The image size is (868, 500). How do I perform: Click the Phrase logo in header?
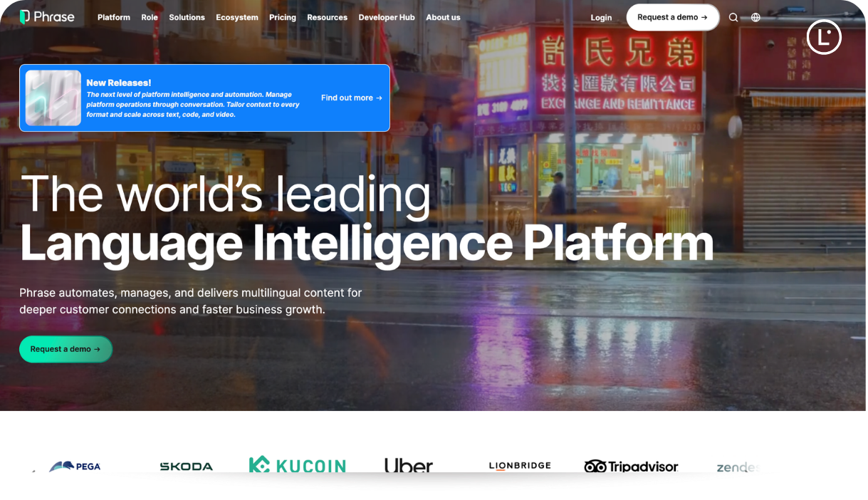pyautogui.click(x=47, y=17)
